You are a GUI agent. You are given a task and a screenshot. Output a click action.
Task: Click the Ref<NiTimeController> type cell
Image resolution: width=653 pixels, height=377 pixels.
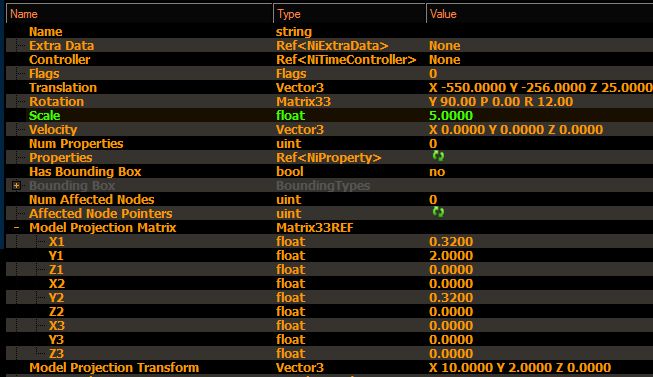[346, 60]
